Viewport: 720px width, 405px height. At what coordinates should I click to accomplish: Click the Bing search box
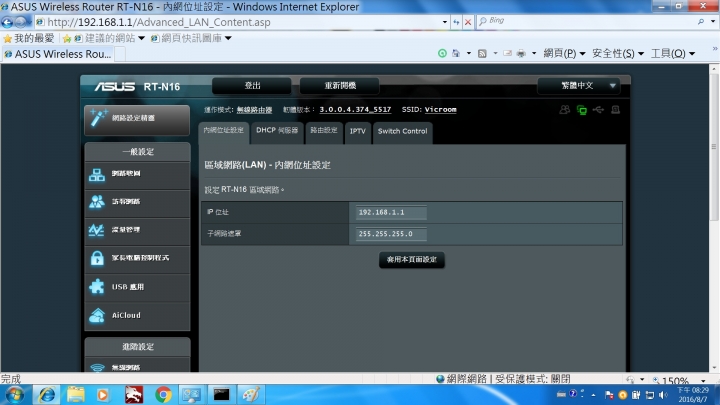click(585, 22)
